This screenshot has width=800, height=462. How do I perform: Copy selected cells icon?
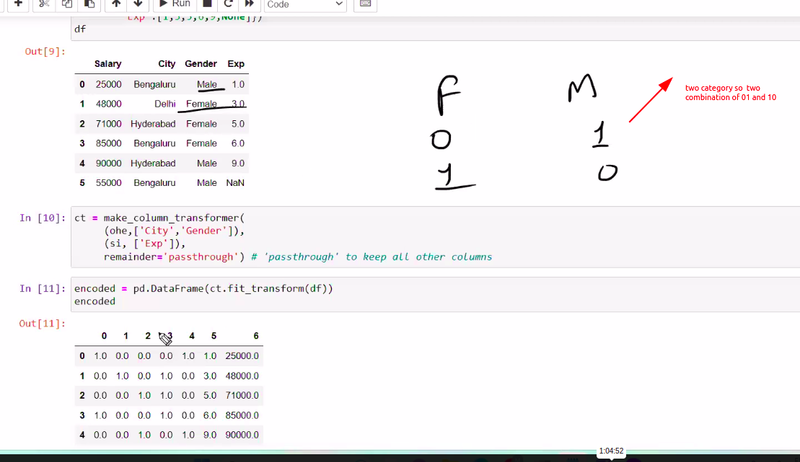[65, 4]
